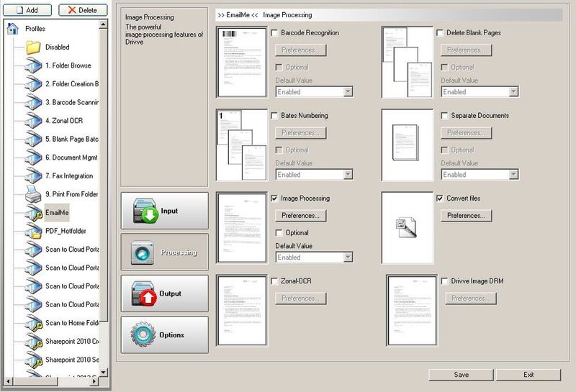
Task: Uncheck the Image Processing checkbox
Action: pyautogui.click(x=274, y=199)
